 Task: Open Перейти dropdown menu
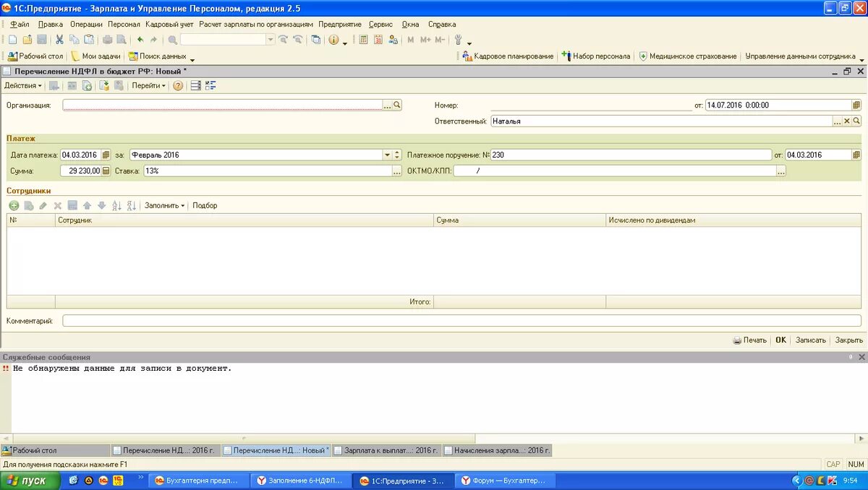(148, 85)
